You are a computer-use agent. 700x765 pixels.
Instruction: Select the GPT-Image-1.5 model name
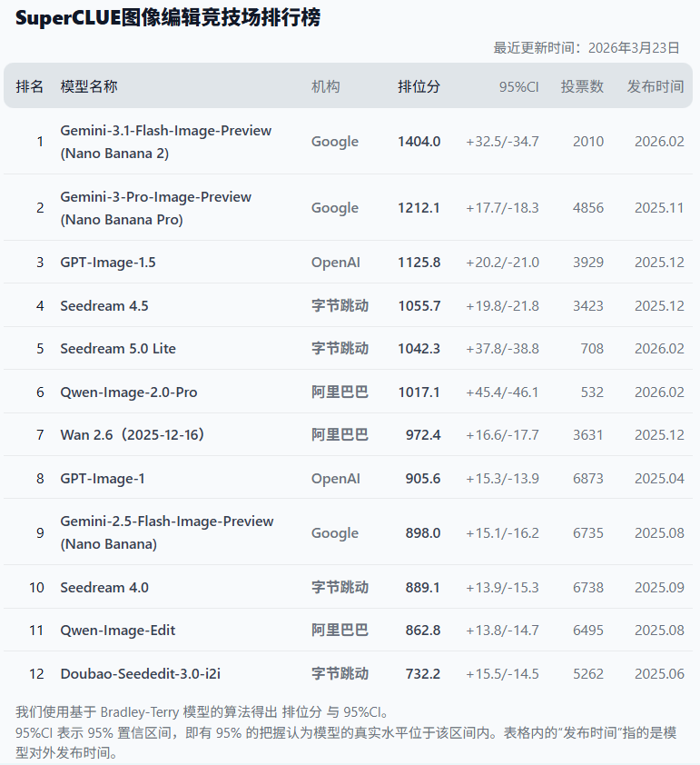point(108,263)
